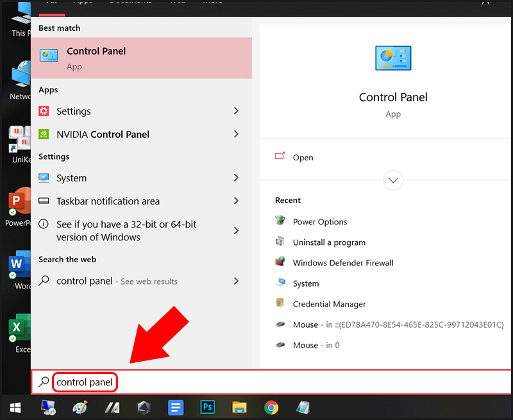Expand the Settings app result arrow

point(236,111)
